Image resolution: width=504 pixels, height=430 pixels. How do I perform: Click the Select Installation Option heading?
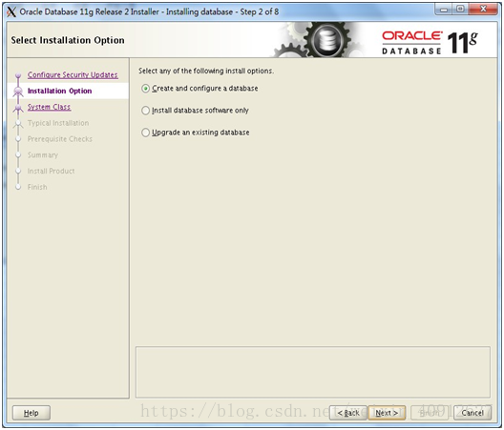[68, 40]
